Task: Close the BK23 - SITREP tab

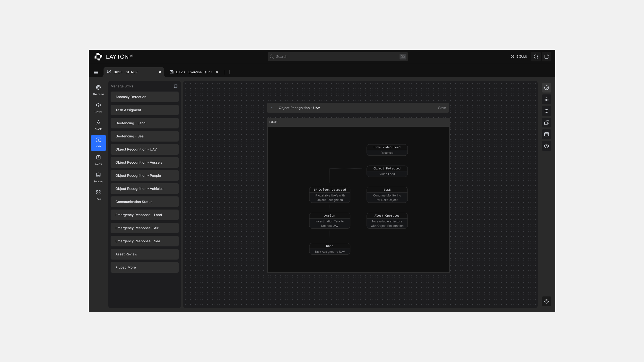Action: click(160, 72)
